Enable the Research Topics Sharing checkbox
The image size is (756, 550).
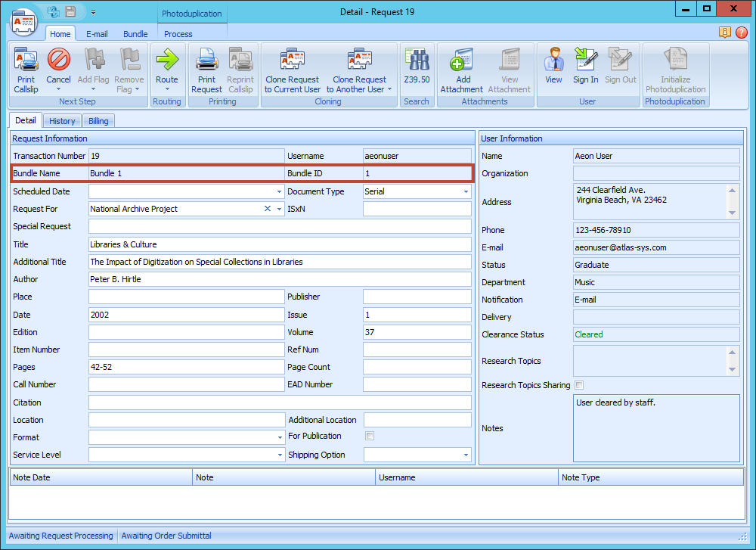[579, 385]
